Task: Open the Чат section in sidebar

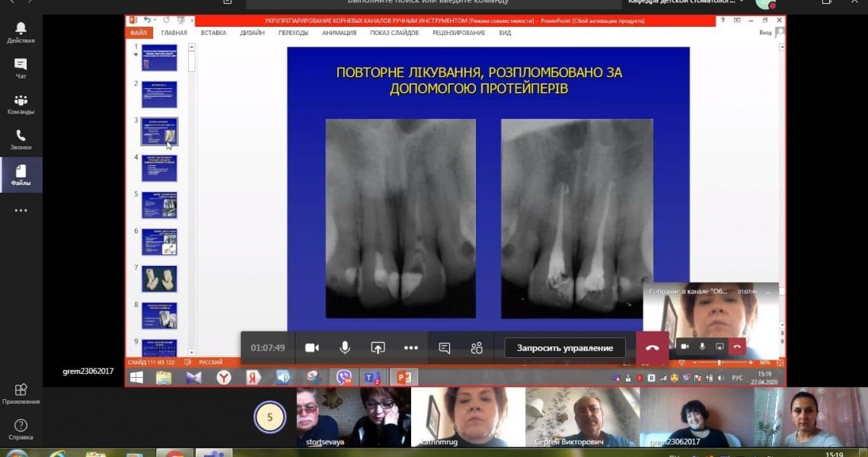Action: 21,68
